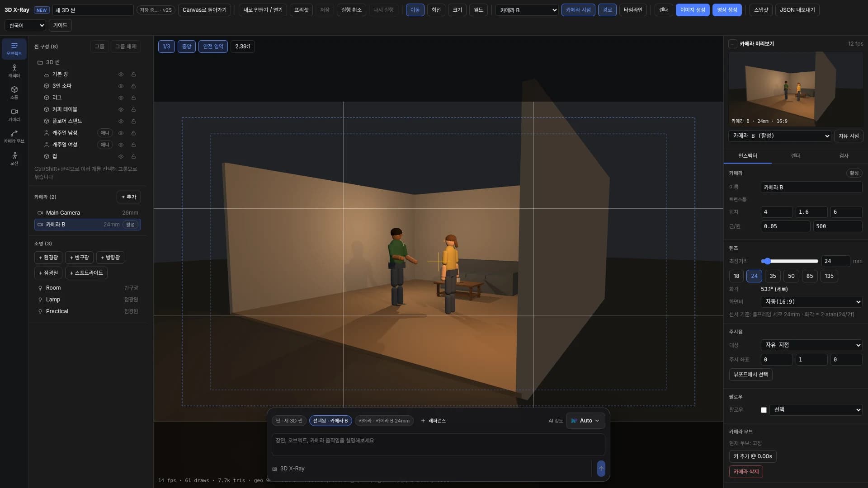Viewport: 868px width, 488px height.
Task: Click the send arrow in prompt box
Action: (x=601, y=469)
